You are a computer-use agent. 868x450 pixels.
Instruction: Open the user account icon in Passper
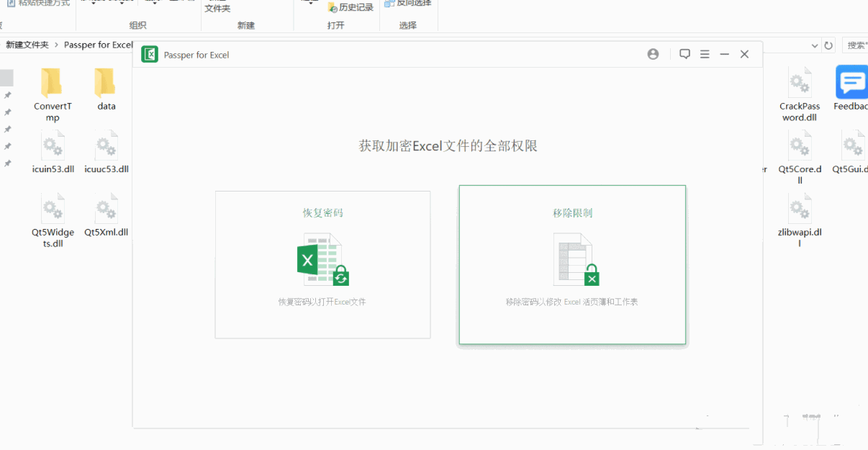[653, 55]
